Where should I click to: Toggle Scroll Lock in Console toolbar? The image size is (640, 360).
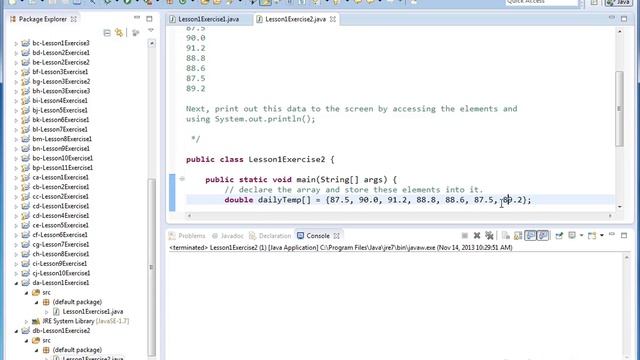click(x=518, y=236)
